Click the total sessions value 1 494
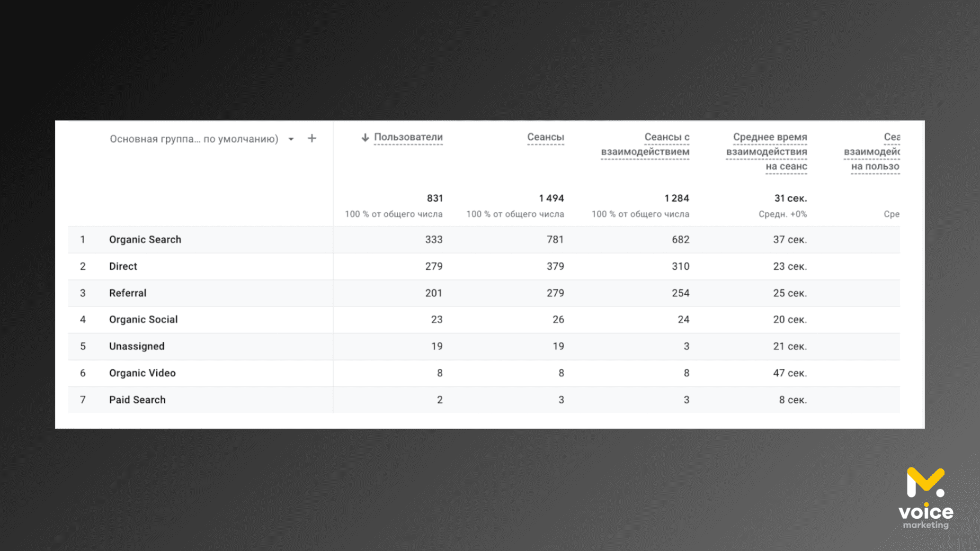The width and height of the screenshot is (980, 551). click(x=551, y=198)
